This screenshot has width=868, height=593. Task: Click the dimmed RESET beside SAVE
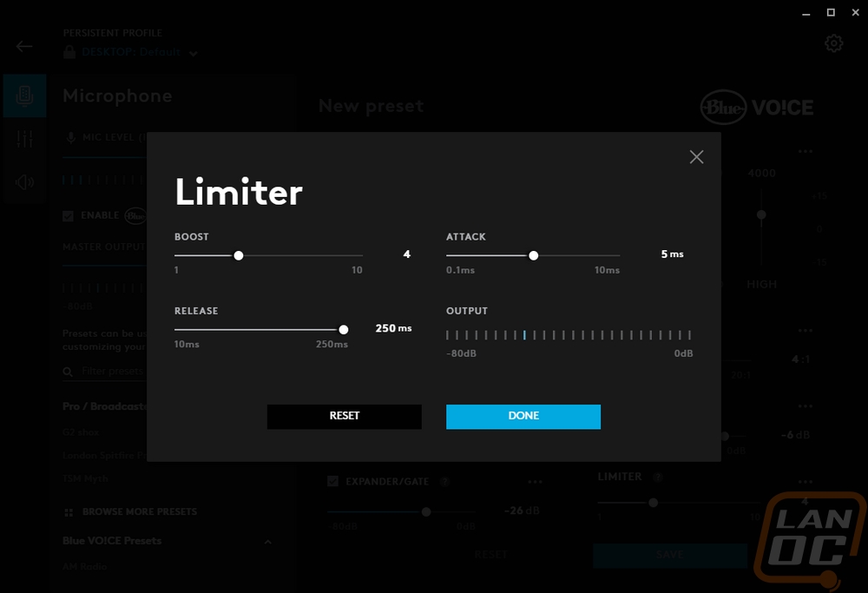(x=491, y=554)
